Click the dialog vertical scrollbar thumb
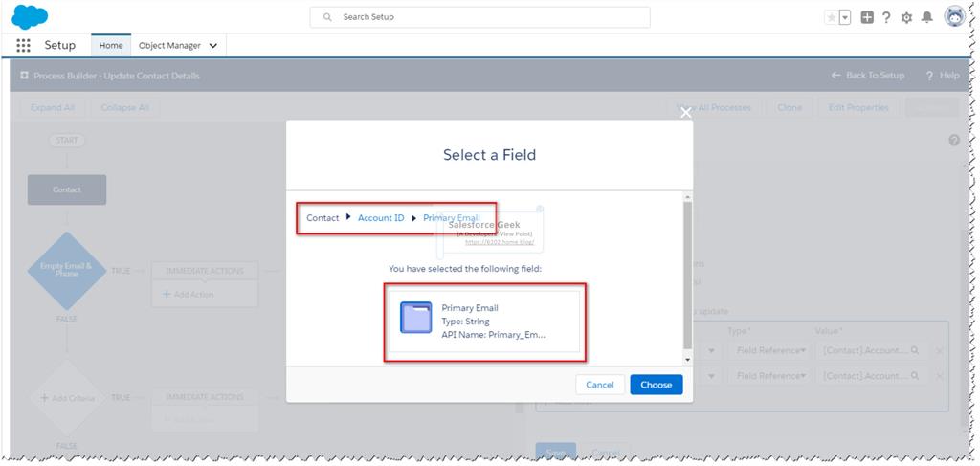Viewport: 980px width, 466px height. [x=687, y=276]
